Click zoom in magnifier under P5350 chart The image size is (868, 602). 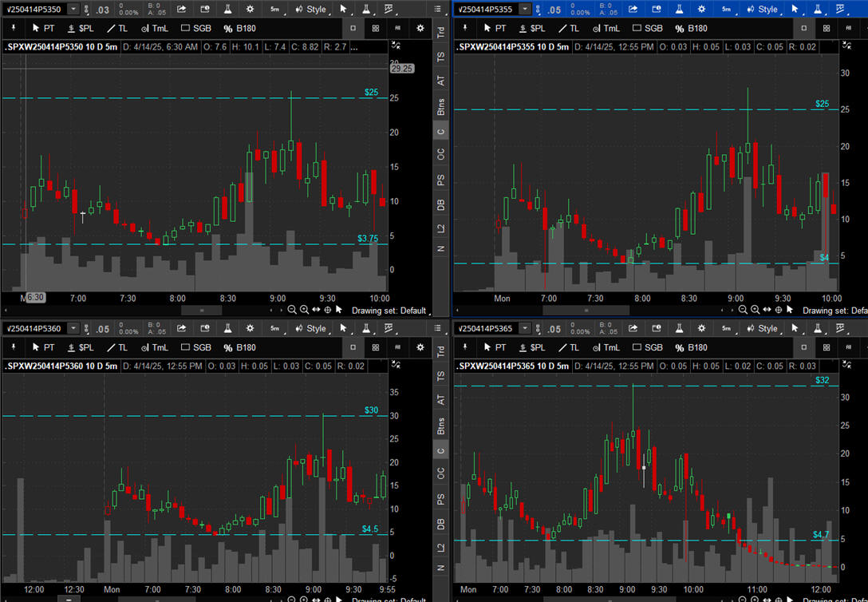304,310
